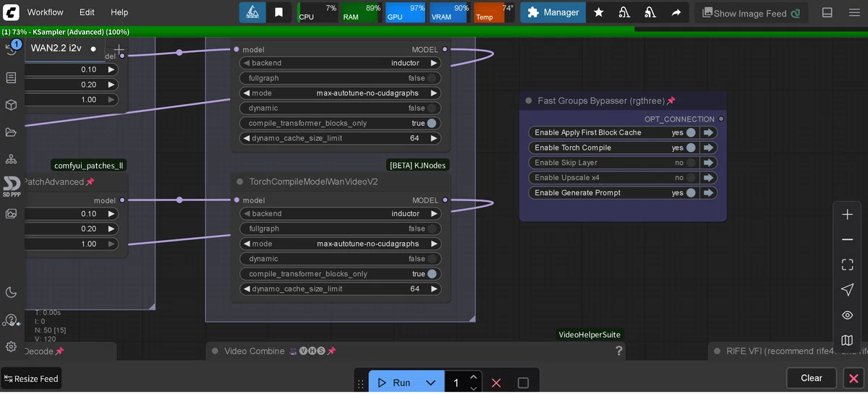Viewport: 868px width, 394px height.
Task: Toggle the bottom panel icon
Action: [x=827, y=12]
